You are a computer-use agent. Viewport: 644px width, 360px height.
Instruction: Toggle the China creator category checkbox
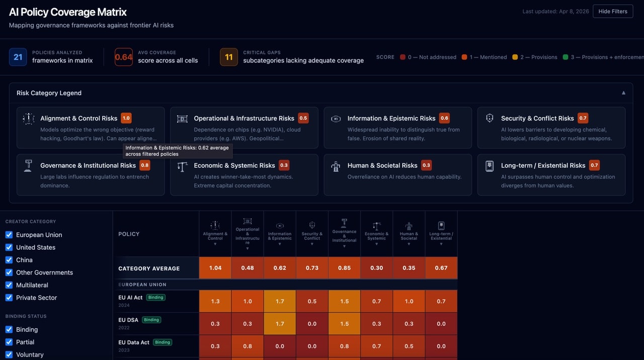pyautogui.click(x=9, y=260)
